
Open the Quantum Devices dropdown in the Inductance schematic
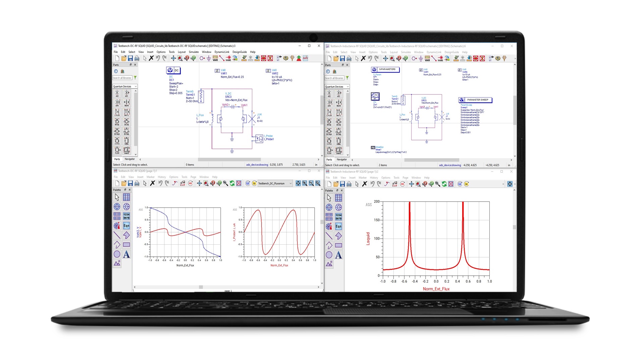click(x=336, y=86)
